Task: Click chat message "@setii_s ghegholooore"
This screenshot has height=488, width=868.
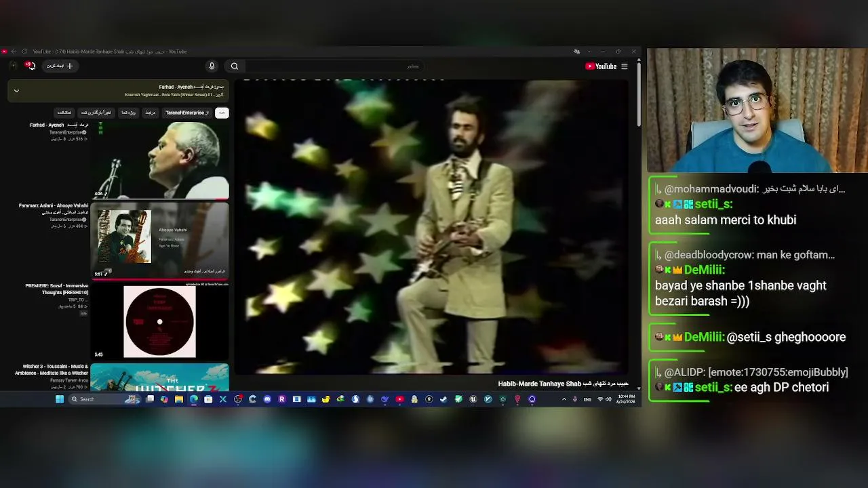Action: pos(786,337)
